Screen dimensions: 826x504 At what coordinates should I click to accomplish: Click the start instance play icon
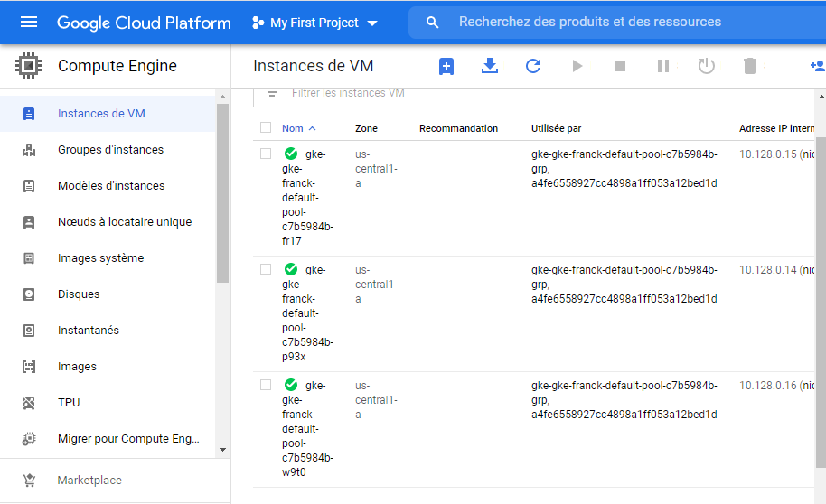(577, 66)
